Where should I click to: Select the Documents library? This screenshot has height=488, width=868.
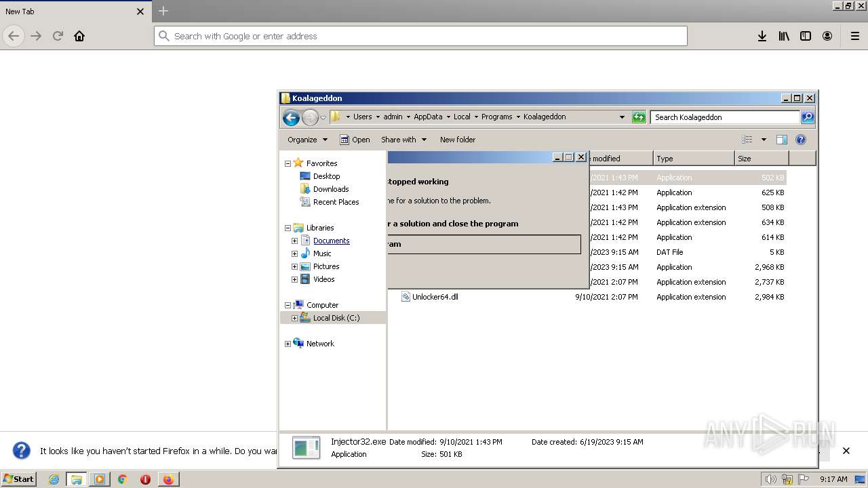click(331, 241)
